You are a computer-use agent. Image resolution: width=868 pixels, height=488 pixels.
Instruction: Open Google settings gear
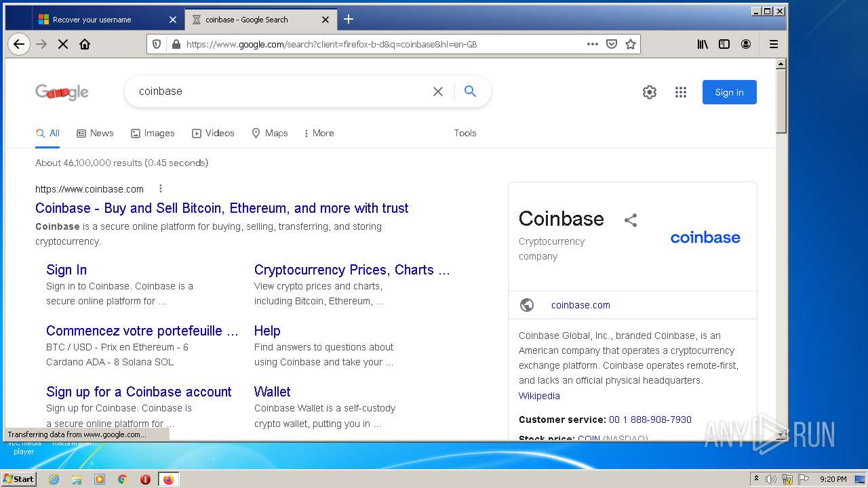pyautogui.click(x=650, y=92)
